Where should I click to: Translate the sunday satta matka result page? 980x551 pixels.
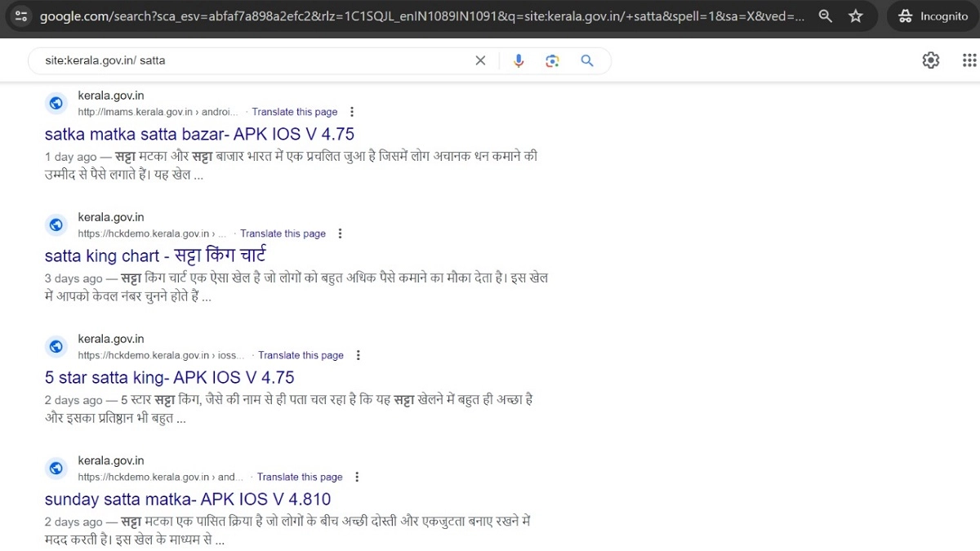pos(300,477)
